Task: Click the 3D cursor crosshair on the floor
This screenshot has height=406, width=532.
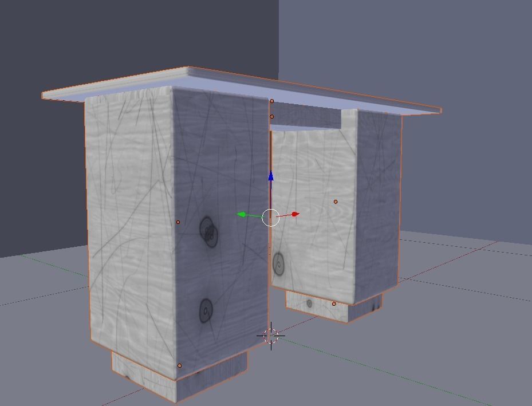Action: pyautogui.click(x=271, y=336)
